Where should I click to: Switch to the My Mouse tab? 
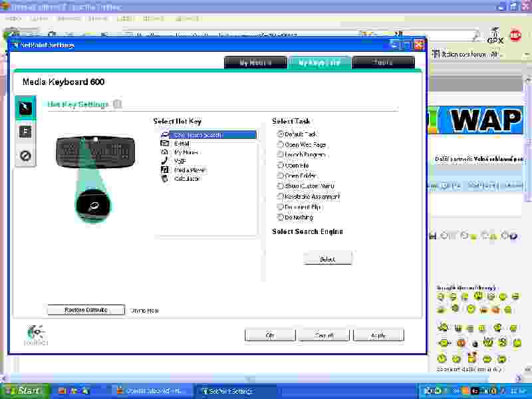tap(255, 63)
